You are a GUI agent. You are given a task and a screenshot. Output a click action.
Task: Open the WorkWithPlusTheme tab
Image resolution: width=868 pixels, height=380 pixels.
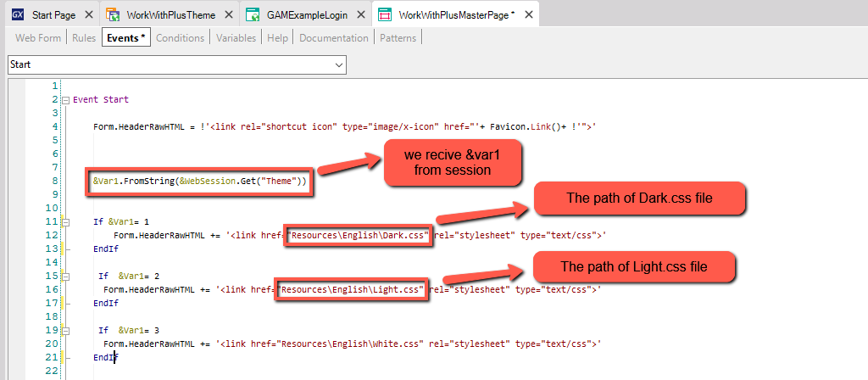171,15
